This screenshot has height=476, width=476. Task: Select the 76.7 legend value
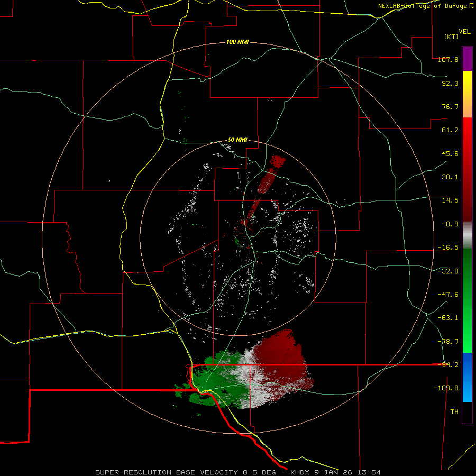(x=450, y=106)
